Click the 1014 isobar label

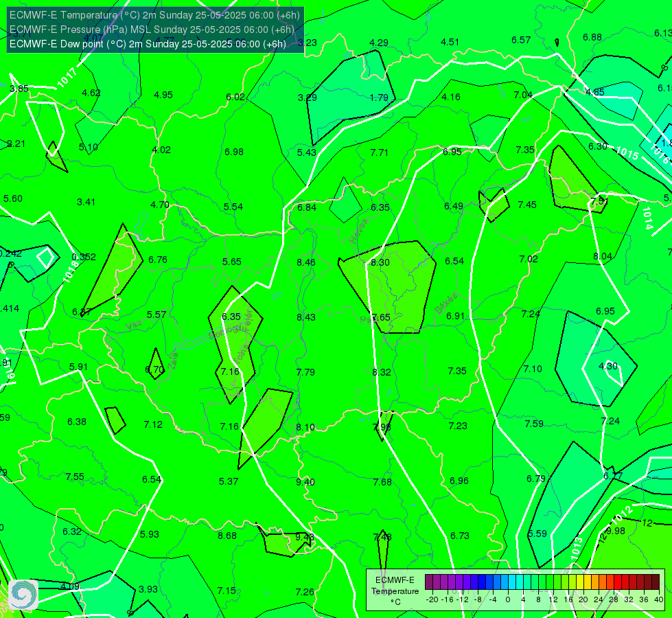click(647, 218)
